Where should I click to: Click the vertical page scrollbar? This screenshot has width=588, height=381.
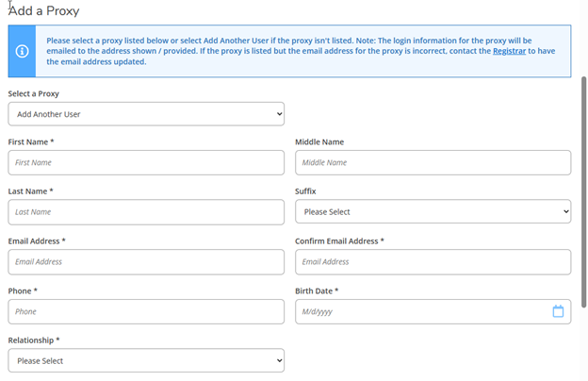583,189
